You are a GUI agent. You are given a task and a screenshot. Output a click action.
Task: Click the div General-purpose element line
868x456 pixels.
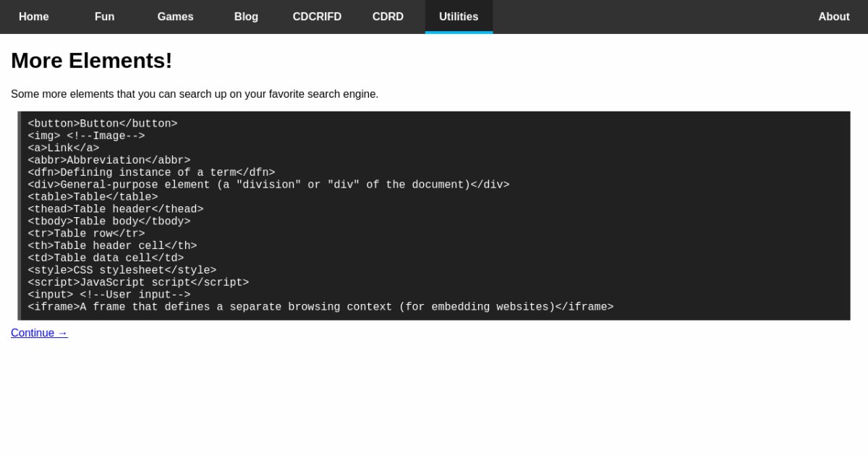(268, 185)
